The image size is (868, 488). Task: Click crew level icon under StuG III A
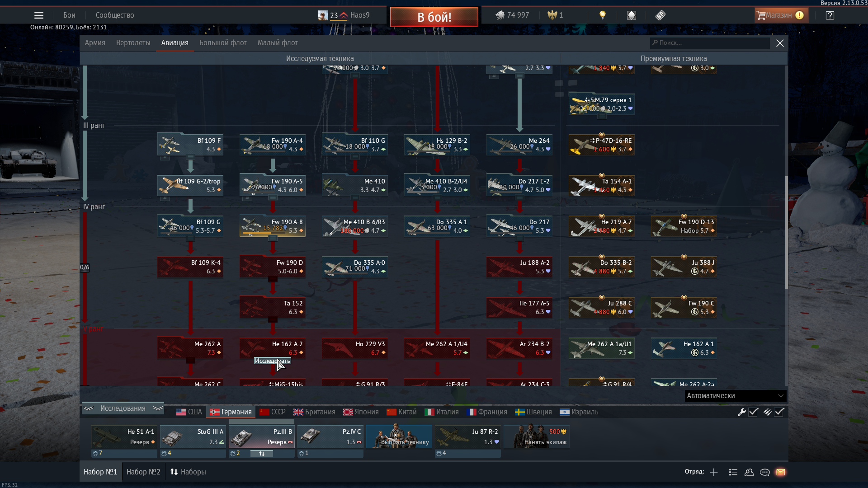tap(164, 453)
